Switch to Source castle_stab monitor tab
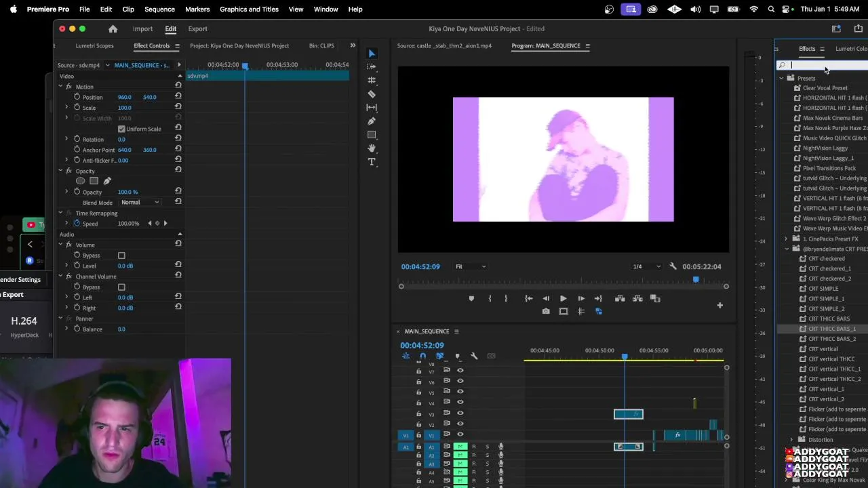Image resolution: width=868 pixels, height=488 pixels. pos(444,45)
